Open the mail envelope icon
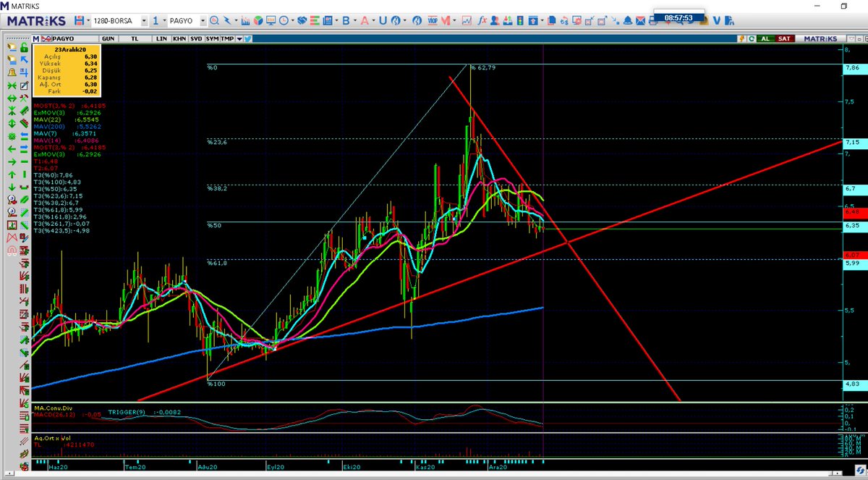 tap(640, 20)
